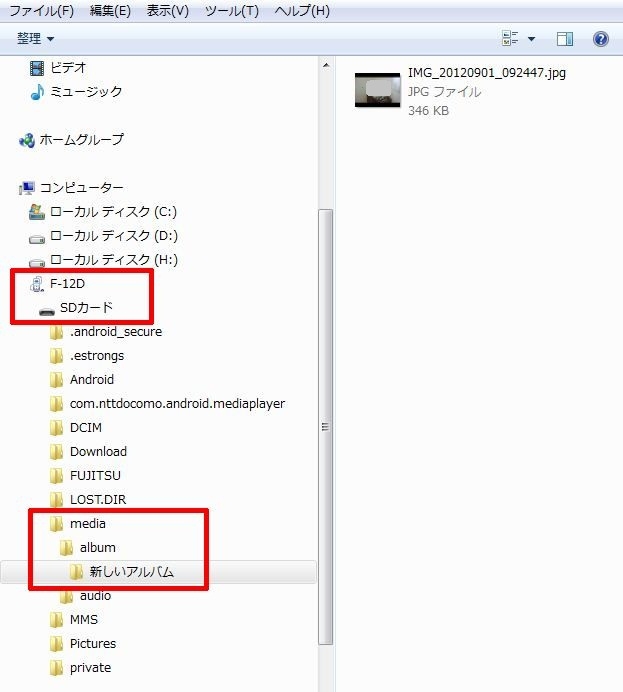Select the ビデオ library
Image resolution: width=623 pixels, height=692 pixels.
point(68,68)
